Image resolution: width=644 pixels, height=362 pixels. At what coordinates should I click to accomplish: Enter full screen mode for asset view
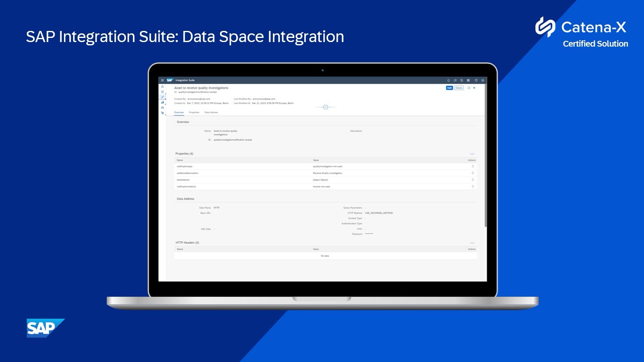click(469, 88)
